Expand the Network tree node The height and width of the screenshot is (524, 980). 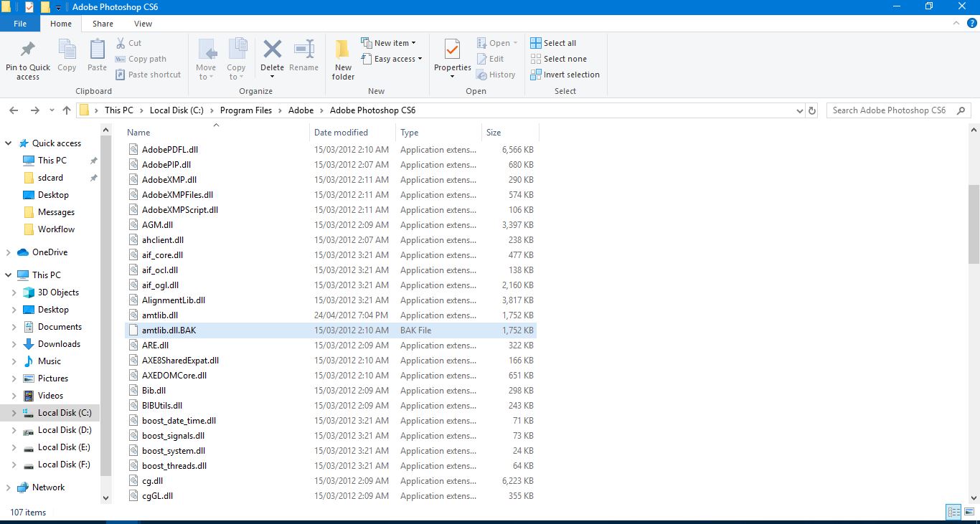(x=9, y=487)
